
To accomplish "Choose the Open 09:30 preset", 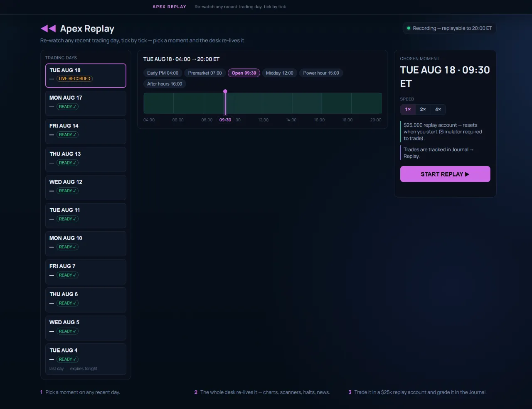I will click(x=244, y=73).
